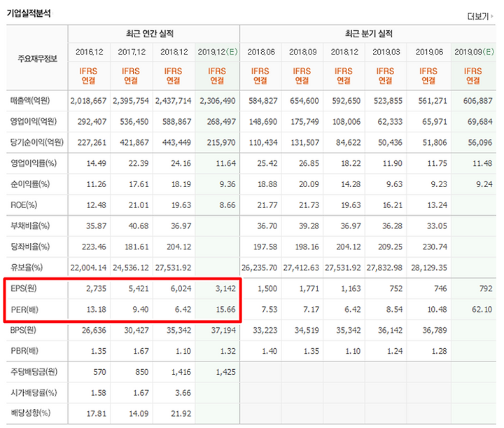504x428 pixels.
Task: Open the 더보기 link
Action: (x=480, y=16)
